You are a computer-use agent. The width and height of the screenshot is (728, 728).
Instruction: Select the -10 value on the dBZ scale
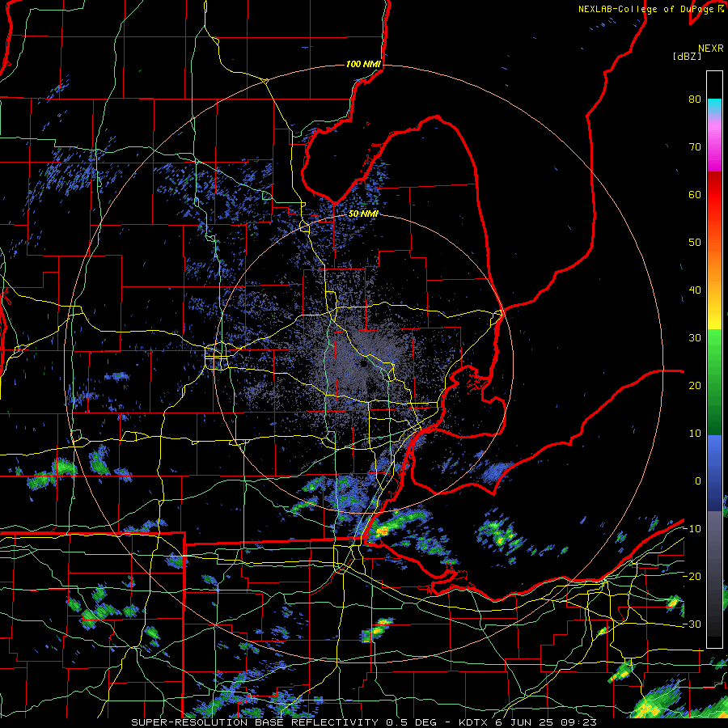(692, 529)
